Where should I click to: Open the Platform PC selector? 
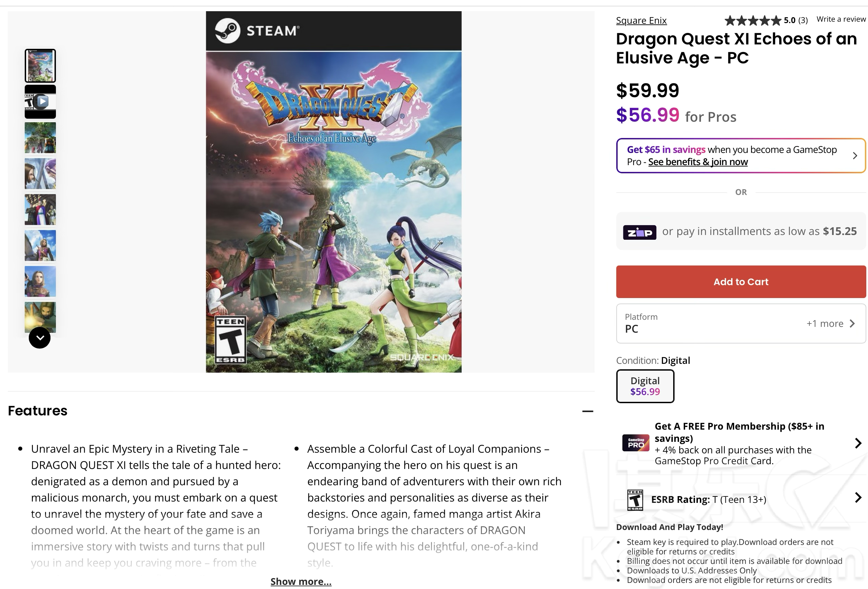tap(741, 323)
